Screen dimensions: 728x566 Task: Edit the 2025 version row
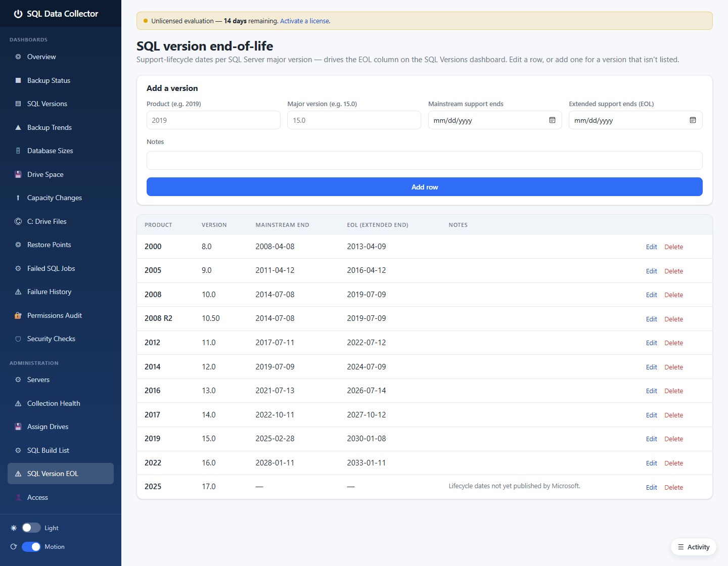[x=651, y=488]
